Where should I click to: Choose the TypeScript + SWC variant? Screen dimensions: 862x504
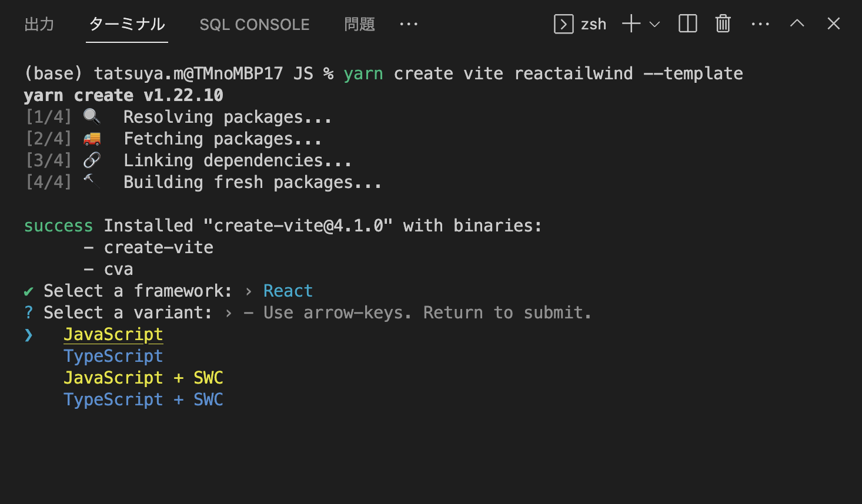coord(143,399)
